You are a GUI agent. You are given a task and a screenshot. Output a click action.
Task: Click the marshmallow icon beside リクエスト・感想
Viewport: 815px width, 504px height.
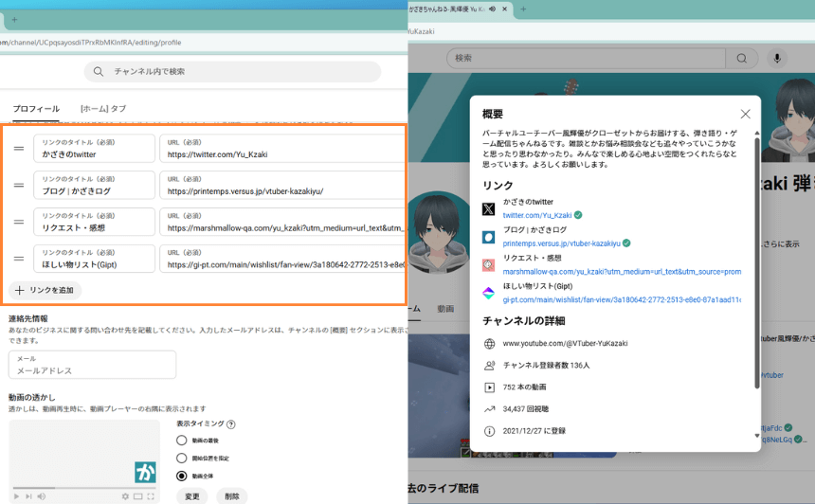pos(489,265)
